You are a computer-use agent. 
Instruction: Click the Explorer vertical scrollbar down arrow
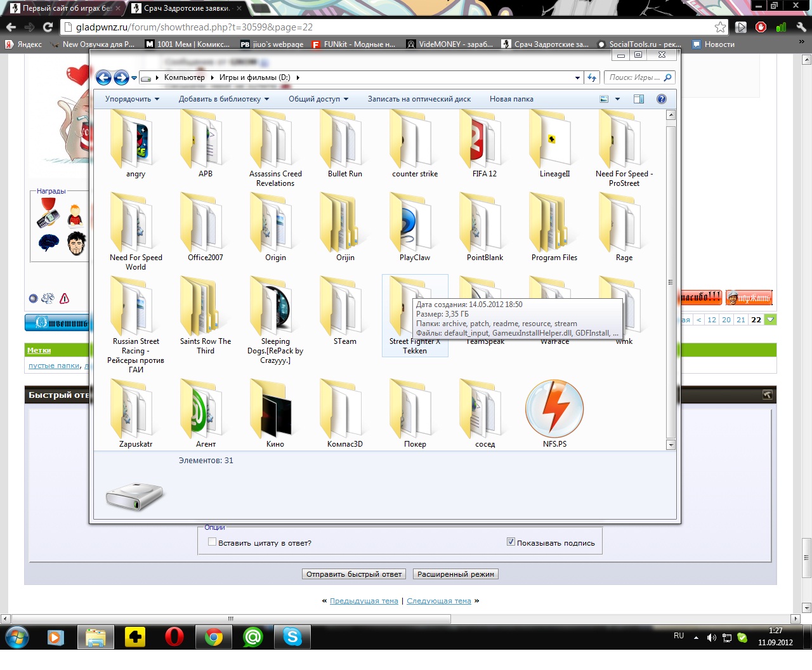point(671,445)
